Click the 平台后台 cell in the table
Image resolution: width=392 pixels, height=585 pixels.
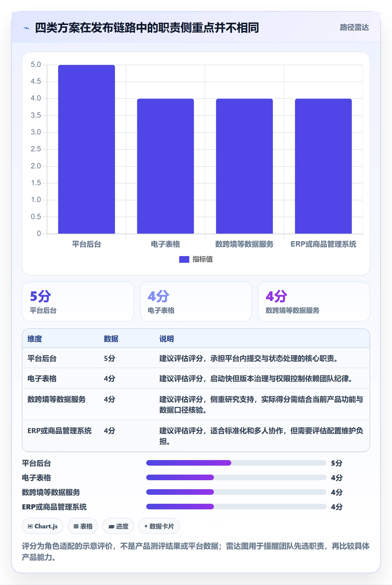42,359
